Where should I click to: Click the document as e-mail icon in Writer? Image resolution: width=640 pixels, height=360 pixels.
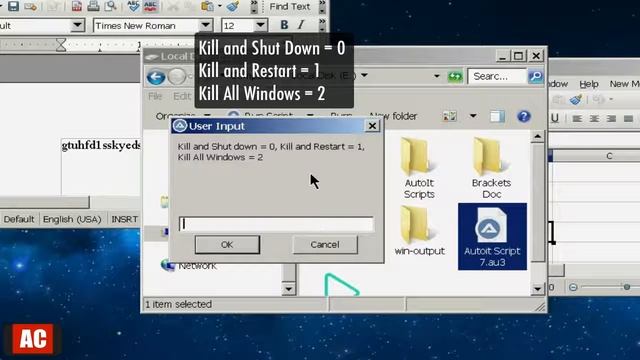pyautogui.click(x=31, y=6)
